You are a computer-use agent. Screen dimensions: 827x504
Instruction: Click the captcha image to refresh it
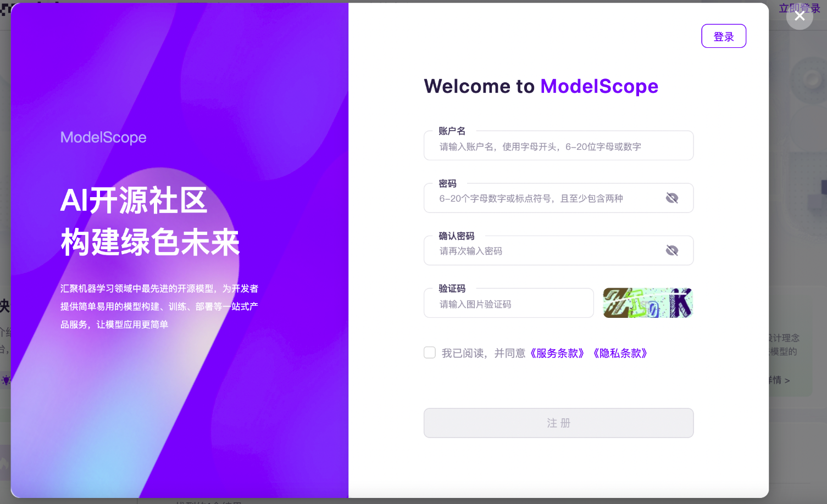click(x=647, y=303)
